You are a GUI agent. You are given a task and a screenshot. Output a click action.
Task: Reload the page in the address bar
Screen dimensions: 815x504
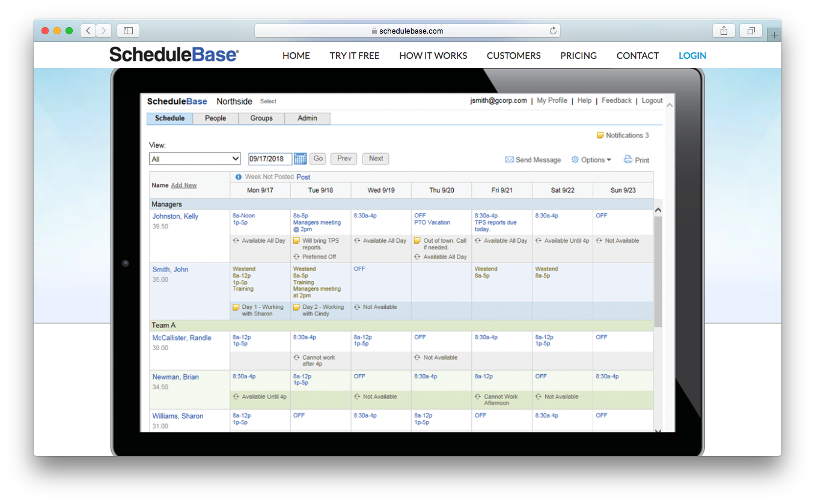tap(553, 31)
